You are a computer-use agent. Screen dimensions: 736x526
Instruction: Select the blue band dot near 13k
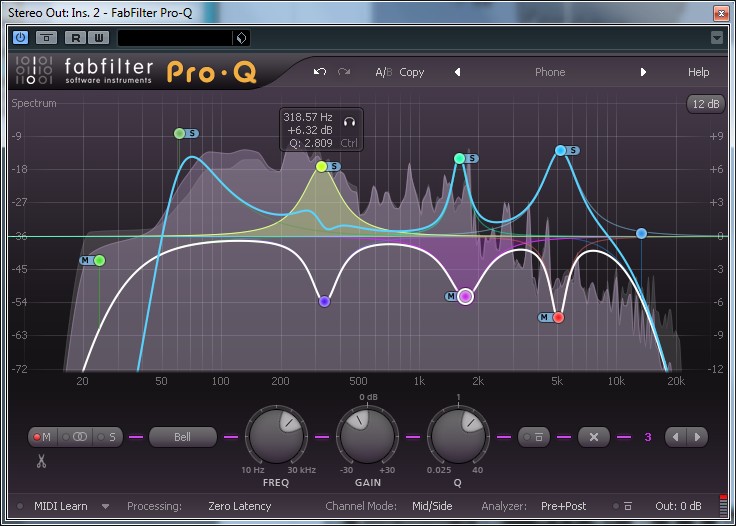pos(641,233)
